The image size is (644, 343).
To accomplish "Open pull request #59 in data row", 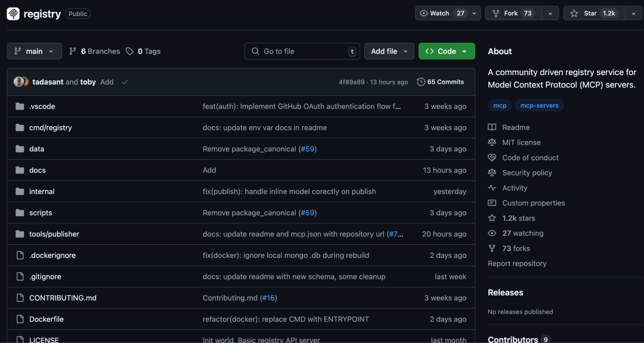I will 308,149.
